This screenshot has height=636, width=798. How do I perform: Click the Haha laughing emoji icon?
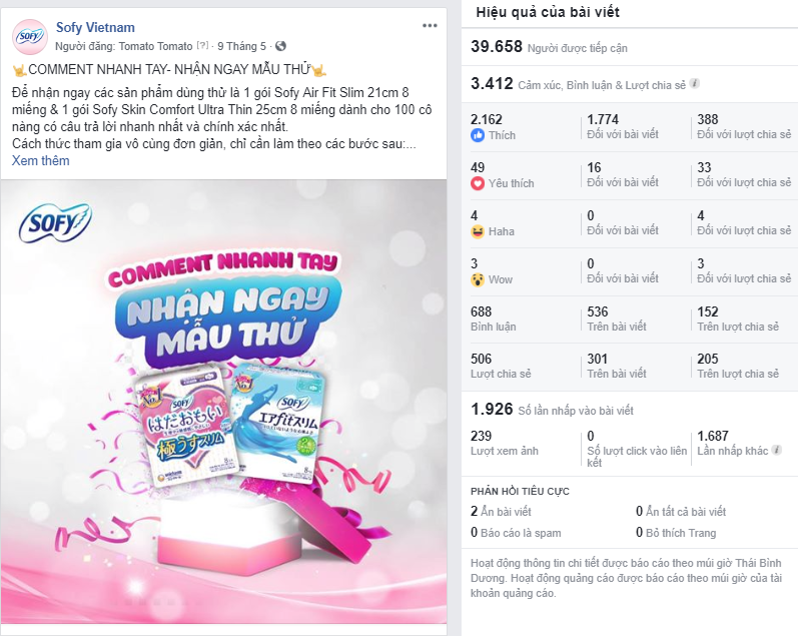coord(477,232)
